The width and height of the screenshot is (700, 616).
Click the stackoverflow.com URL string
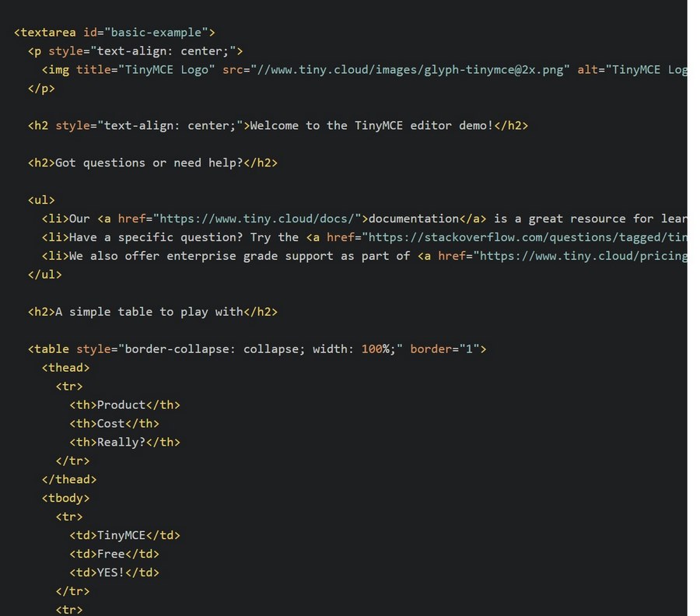click(527, 237)
